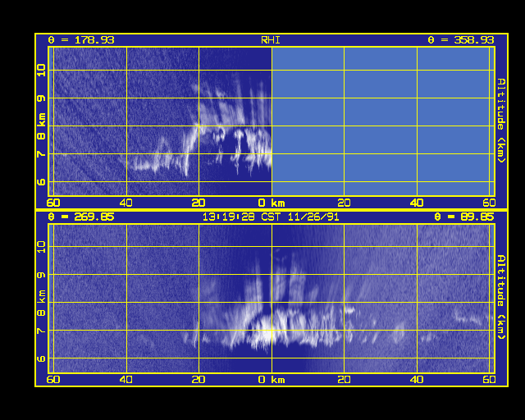525x420 pixels.
Task: Click the upper panel's 8 km altitude label
Action: click(41, 126)
